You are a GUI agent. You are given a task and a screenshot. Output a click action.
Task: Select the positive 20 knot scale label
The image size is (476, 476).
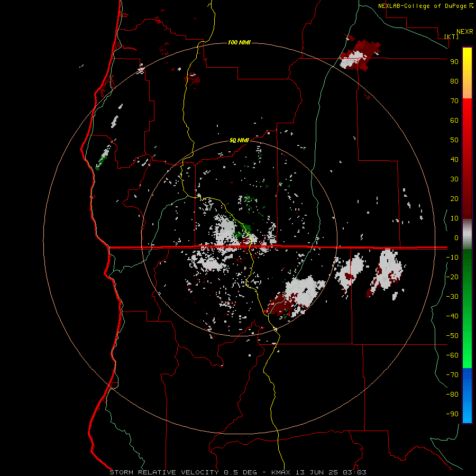[454, 199]
